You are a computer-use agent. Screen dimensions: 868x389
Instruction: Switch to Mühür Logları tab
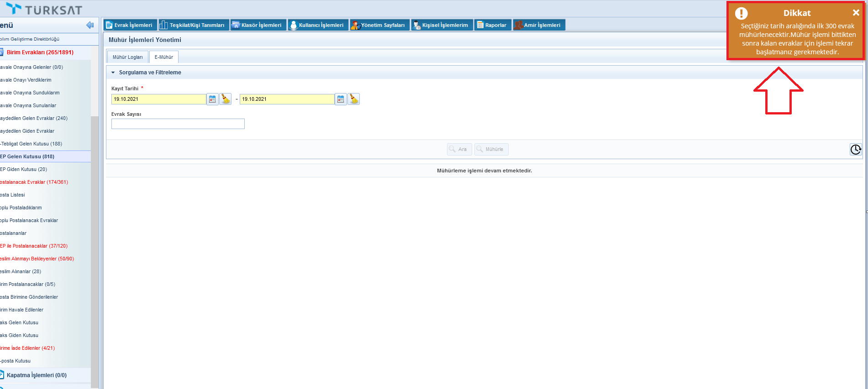(x=127, y=57)
